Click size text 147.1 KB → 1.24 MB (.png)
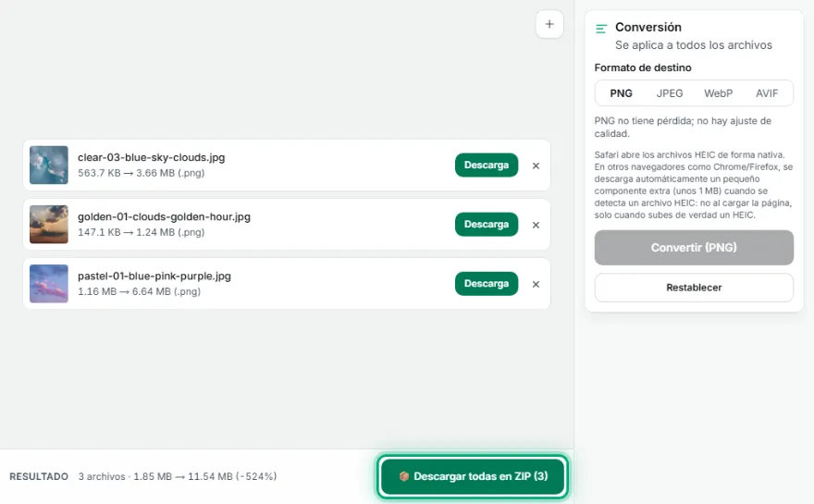 142,232
